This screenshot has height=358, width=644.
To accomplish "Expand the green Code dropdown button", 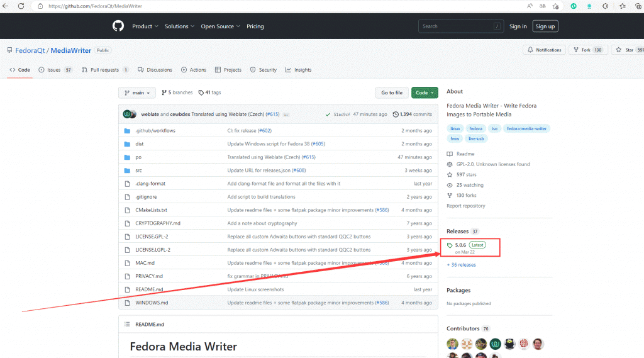I will (425, 92).
